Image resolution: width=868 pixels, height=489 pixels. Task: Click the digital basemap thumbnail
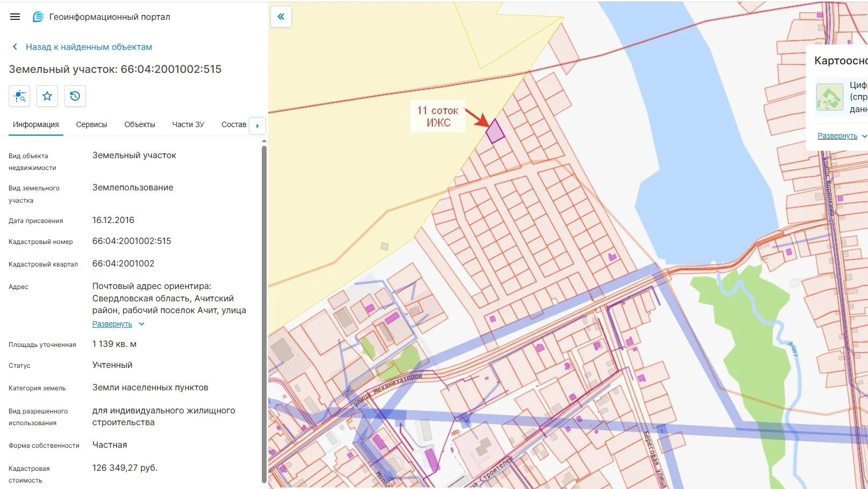pos(829,97)
